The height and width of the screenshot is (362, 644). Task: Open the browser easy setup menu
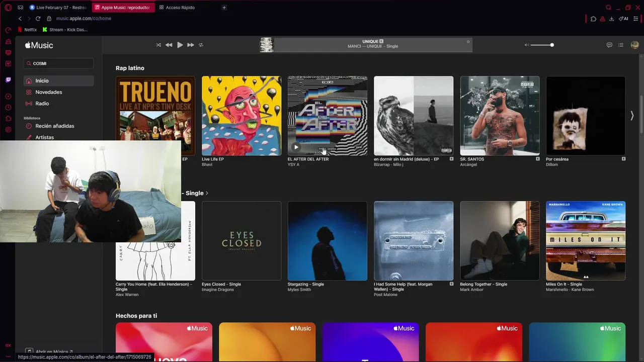pos(636,19)
